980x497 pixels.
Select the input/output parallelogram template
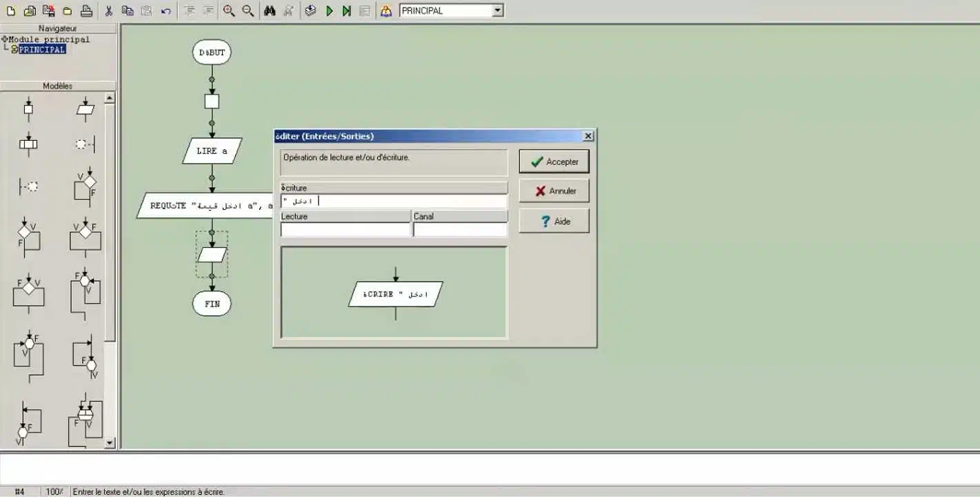point(86,109)
